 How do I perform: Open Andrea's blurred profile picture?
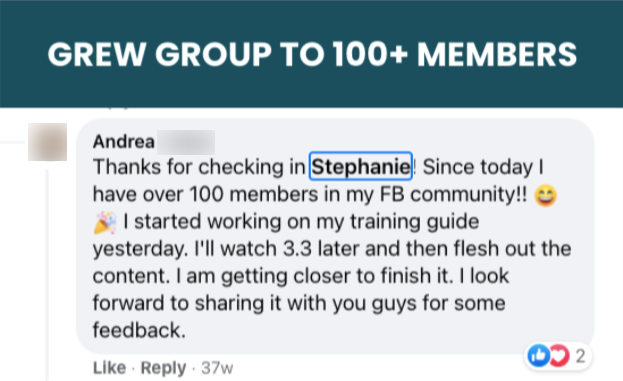pos(48,142)
